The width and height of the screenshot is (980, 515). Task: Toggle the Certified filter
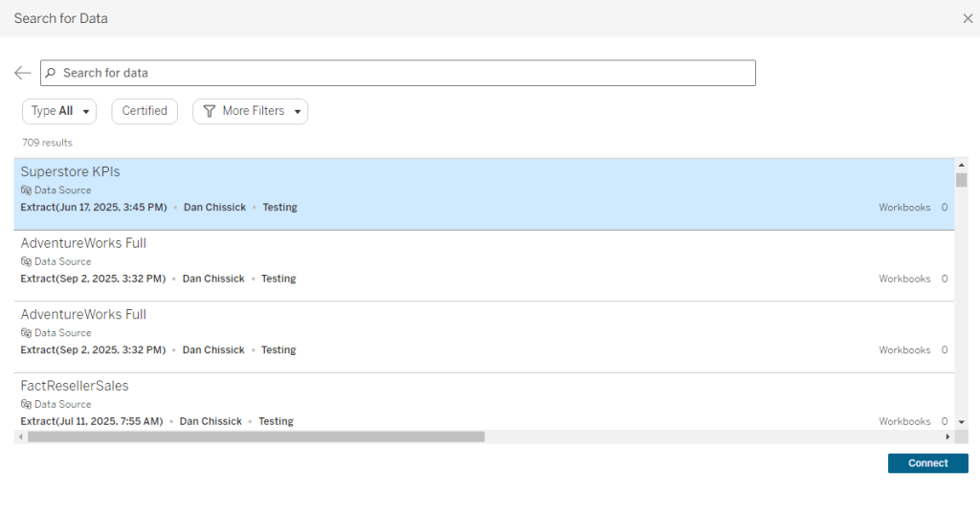(x=145, y=111)
